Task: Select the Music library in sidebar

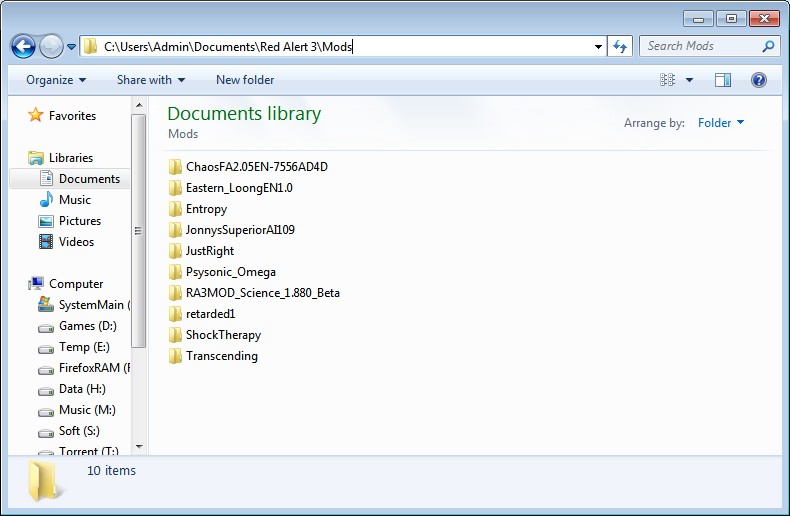Action: click(x=75, y=200)
